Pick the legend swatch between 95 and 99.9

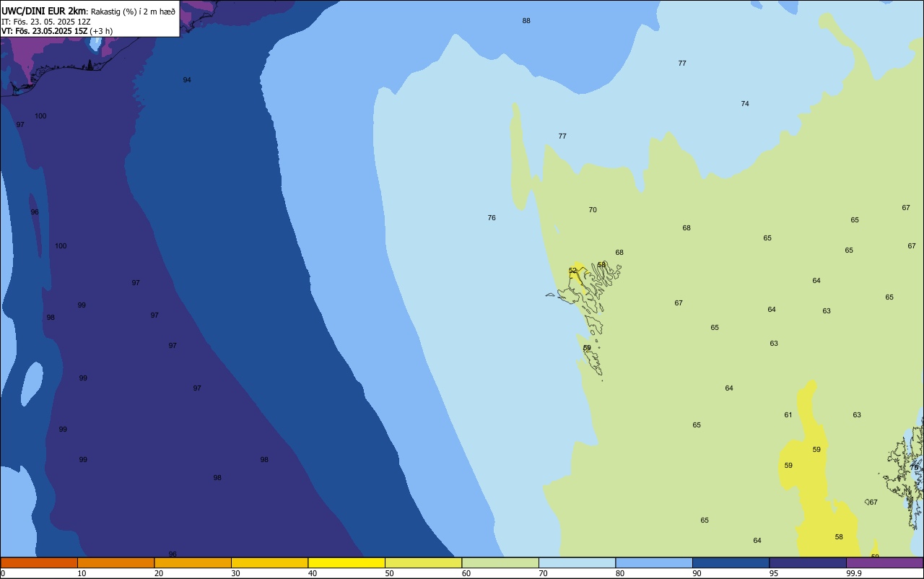[x=808, y=562]
